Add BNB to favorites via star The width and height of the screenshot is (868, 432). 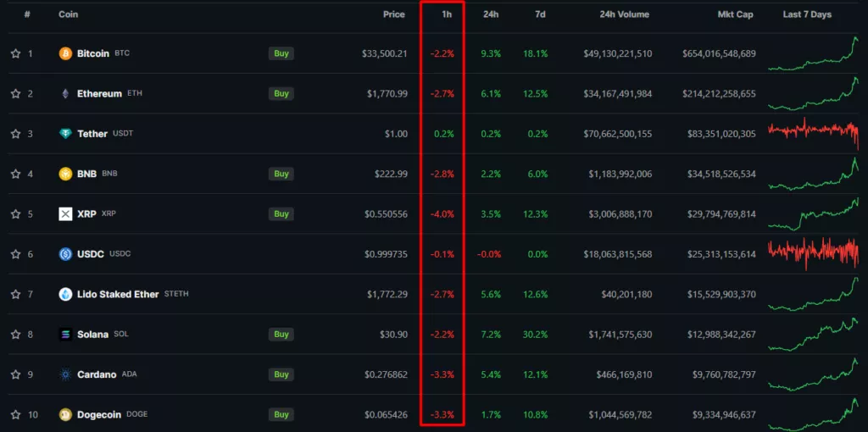[x=15, y=174]
